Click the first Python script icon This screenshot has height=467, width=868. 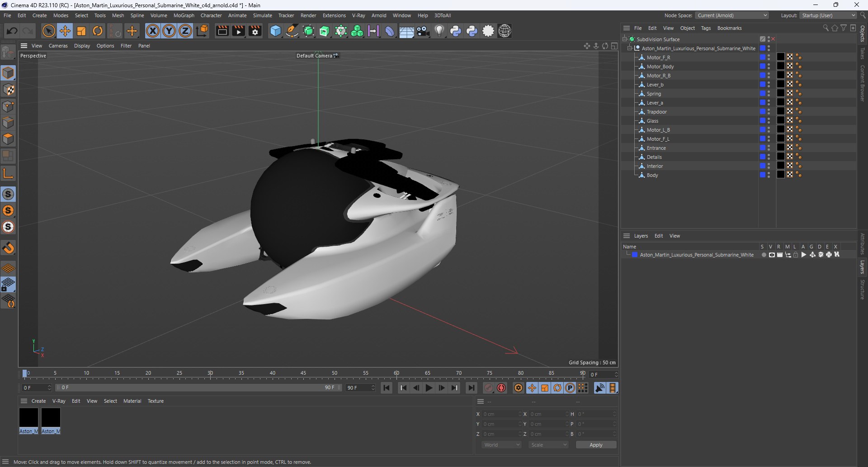click(x=456, y=31)
